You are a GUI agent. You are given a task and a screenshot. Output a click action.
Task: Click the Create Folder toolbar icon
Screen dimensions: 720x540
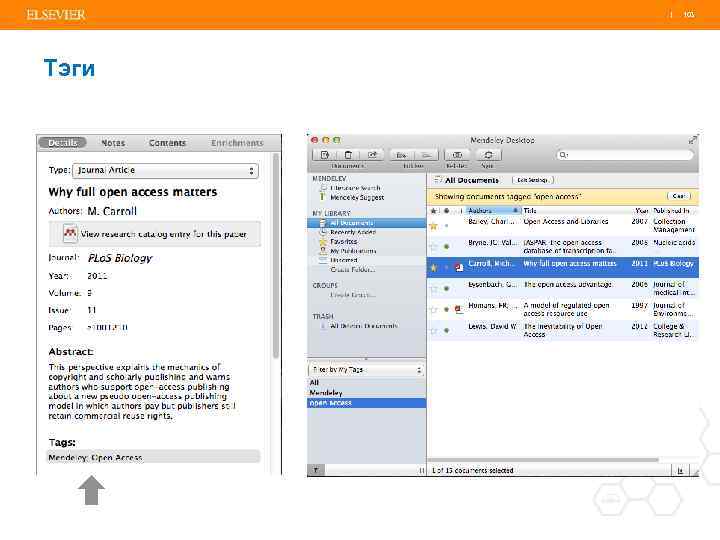tap(402, 155)
